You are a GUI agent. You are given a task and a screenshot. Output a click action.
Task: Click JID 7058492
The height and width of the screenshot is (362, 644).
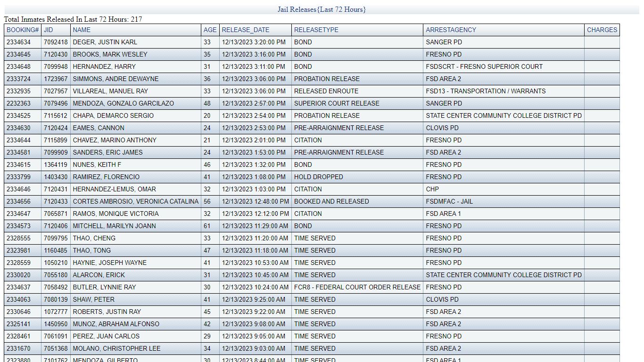pos(56,287)
